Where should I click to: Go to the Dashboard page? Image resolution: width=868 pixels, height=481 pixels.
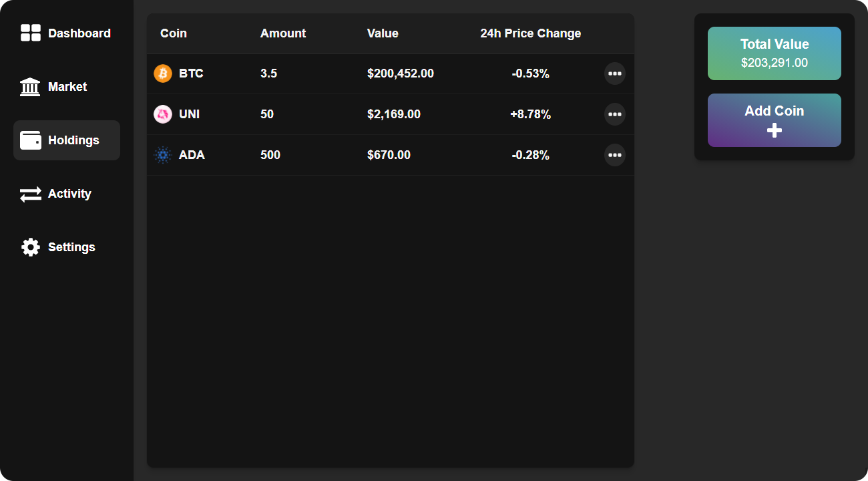[x=79, y=33]
